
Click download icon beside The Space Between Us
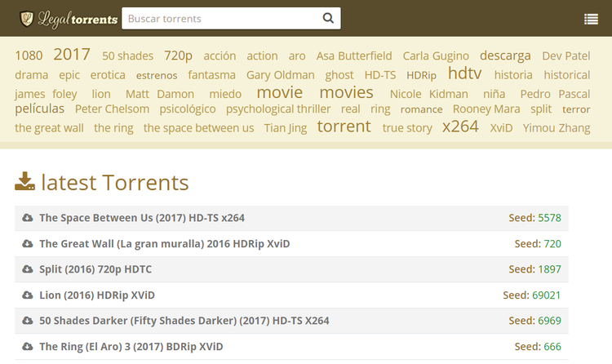pos(28,218)
